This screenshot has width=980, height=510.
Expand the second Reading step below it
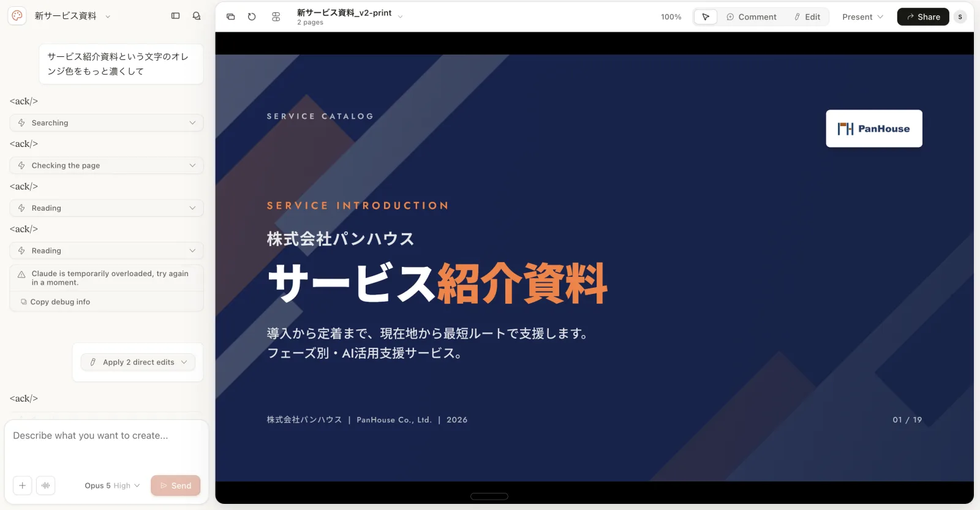(107, 250)
